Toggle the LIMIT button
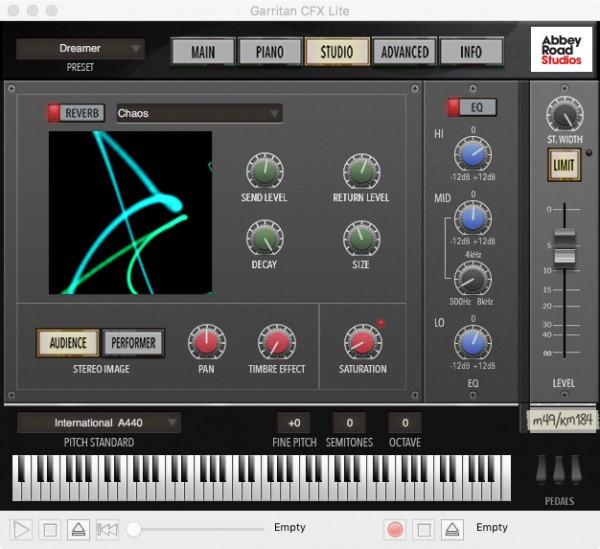Screen dimensions: 600x549 tap(564, 165)
